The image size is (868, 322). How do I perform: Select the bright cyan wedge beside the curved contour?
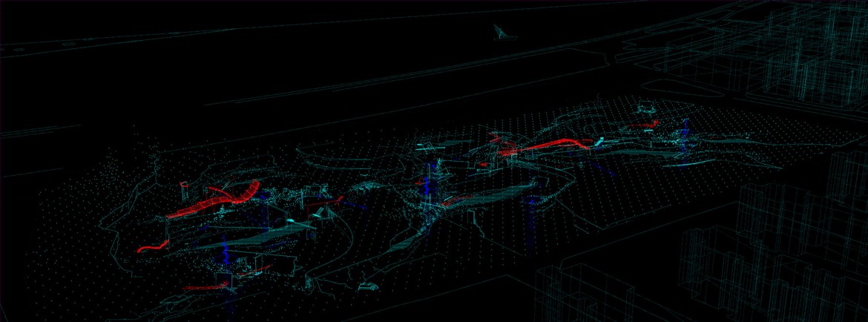320,214
